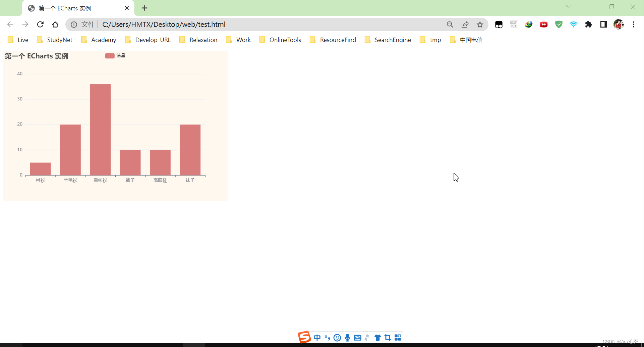Viewport: 644px width, 347px height.
Task: Open the AdGuard shield extension
Action: pyautogui.click(x=559, y=24)
